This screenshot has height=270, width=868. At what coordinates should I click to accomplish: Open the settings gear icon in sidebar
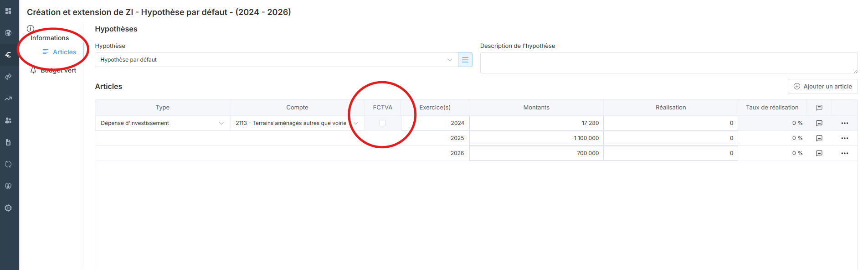coord(8,208)
